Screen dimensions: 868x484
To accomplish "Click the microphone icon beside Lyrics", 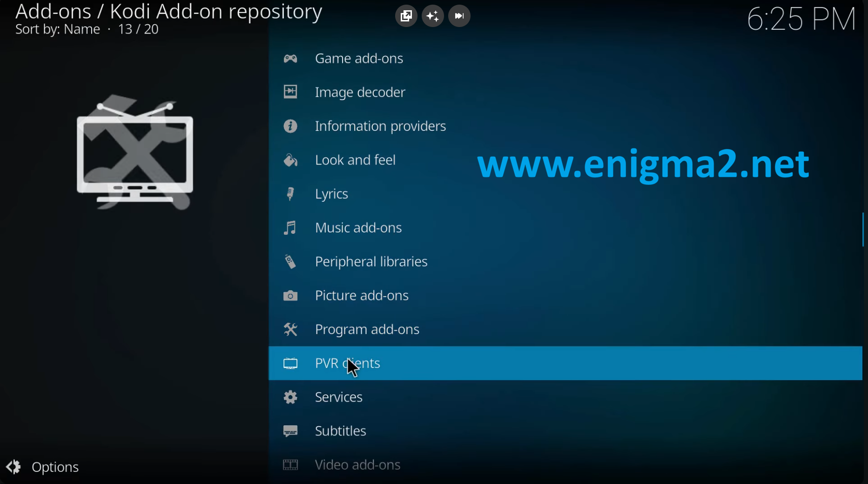I will [x=290, y=194].
